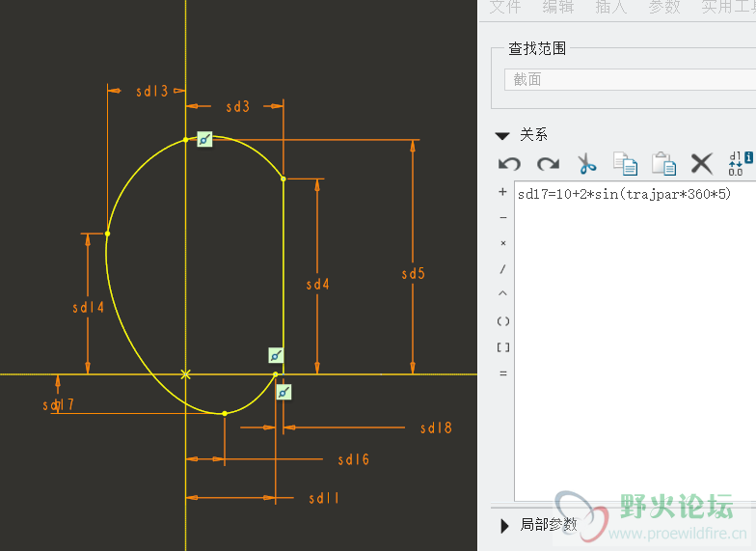756x551 pixels.
Task: Insert the equals sign operator
Action: click(502, 373)
